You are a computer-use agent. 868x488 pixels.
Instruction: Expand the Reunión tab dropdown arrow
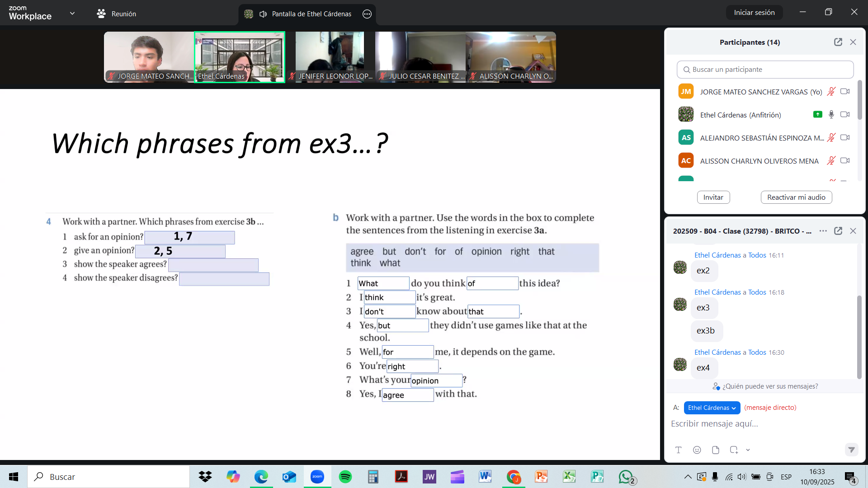click(72, 13)
